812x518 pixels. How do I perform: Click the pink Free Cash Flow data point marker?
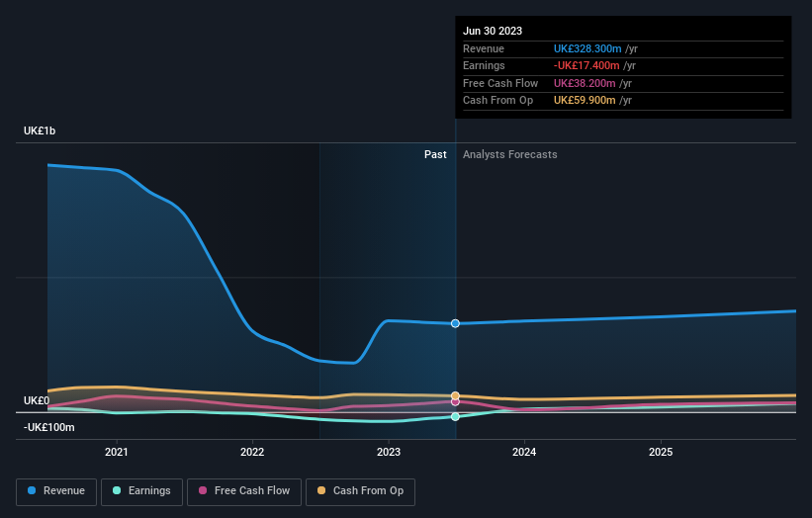[x=455, y=402]
